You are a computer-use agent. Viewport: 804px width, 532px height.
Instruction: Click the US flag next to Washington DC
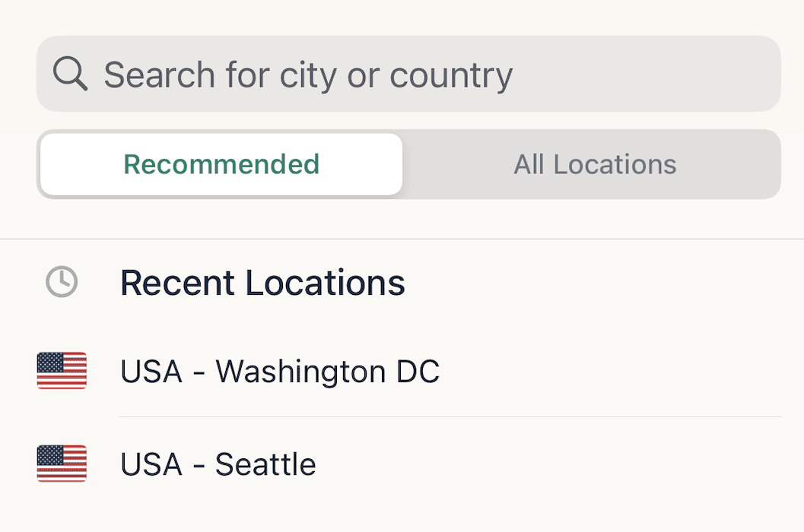pyautogui.click(x=62, y=371)
